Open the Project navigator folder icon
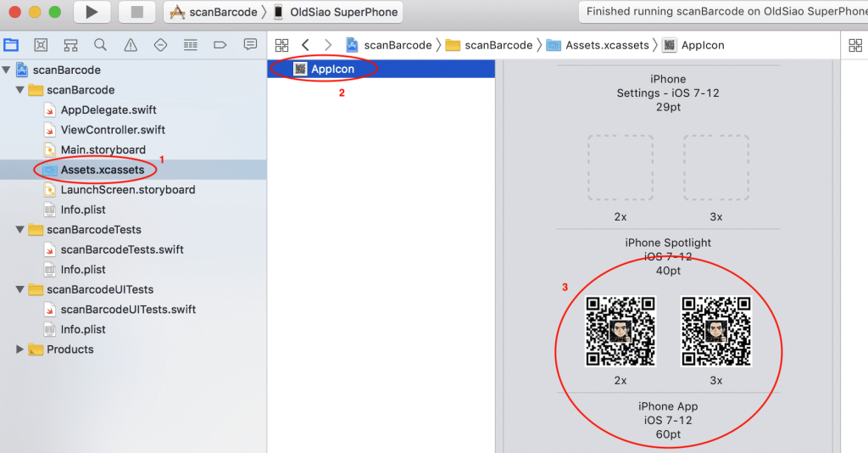Screen dimensions: 868x453 [x=11, y=45]
